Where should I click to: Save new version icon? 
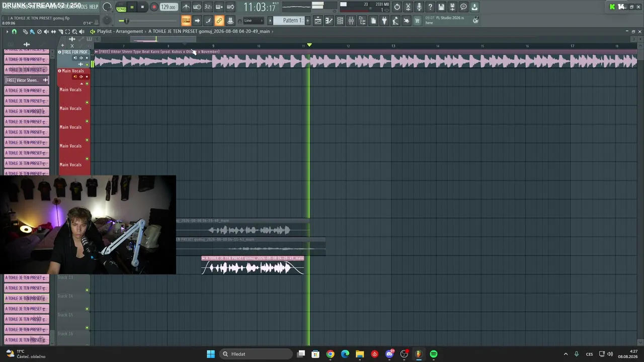452,7
